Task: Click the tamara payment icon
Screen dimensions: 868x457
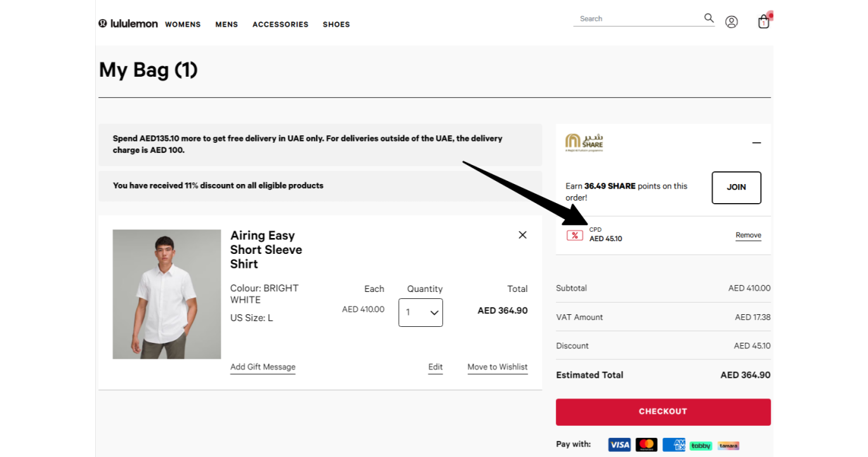Action: click(728, 446)
